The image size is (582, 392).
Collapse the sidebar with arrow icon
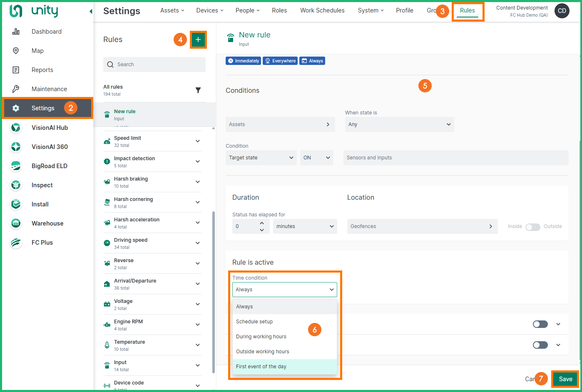[91, 11]
